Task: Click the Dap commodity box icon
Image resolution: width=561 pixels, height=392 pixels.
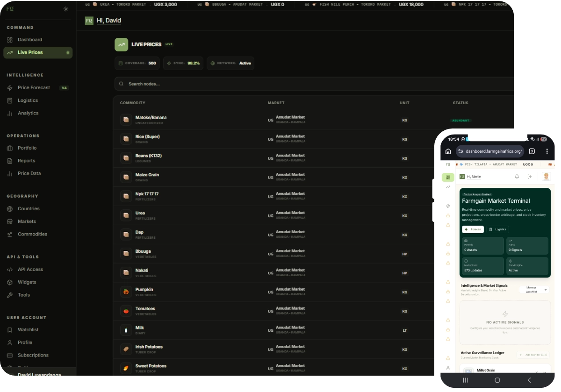Action: coord(126,235)
